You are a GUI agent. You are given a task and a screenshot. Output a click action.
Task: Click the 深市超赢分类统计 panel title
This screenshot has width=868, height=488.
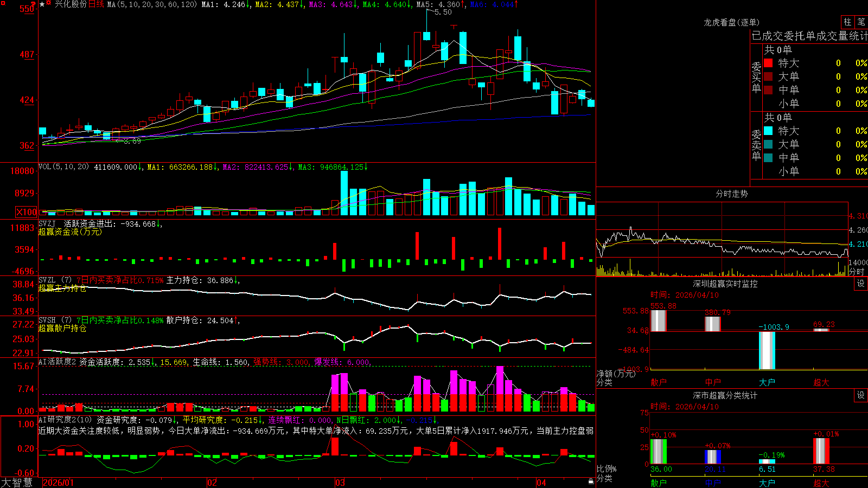point(725,395)
